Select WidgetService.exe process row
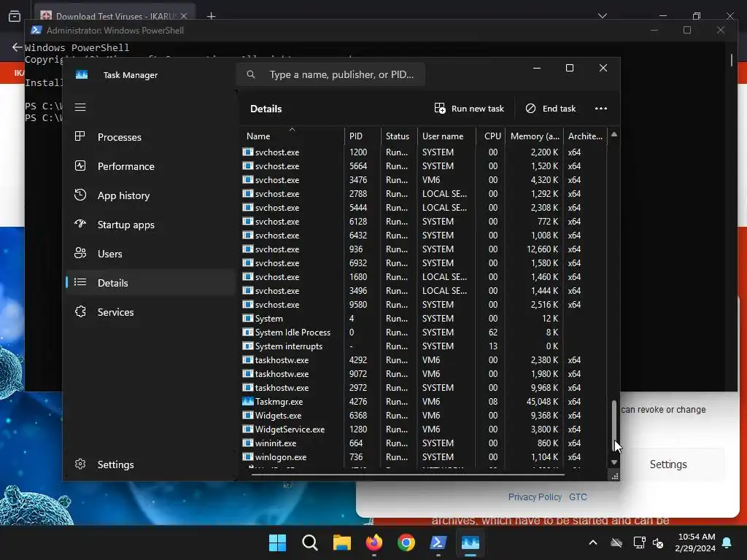The width and height of the screenshot is (747, 560). point(423,429)
